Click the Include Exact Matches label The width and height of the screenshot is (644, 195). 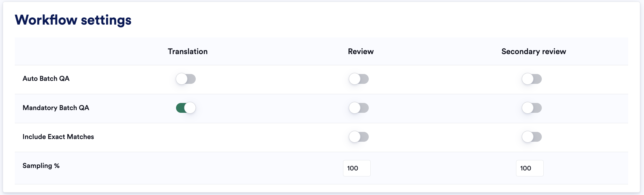pos(58,137)
